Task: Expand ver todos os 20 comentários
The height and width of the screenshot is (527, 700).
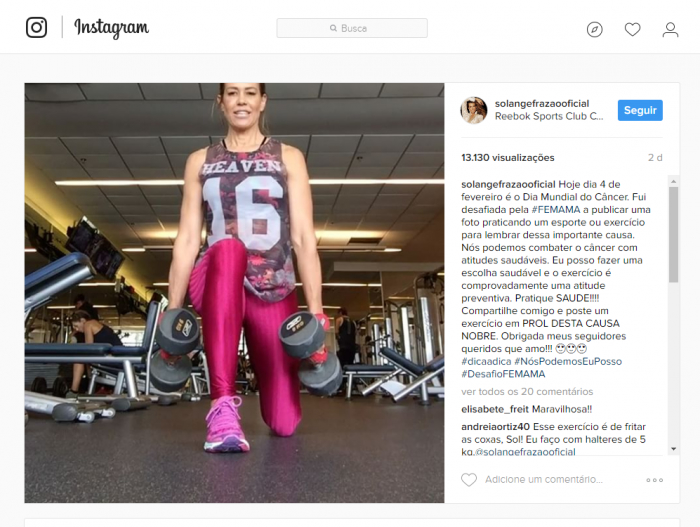Action: click(x=527, y=392)
